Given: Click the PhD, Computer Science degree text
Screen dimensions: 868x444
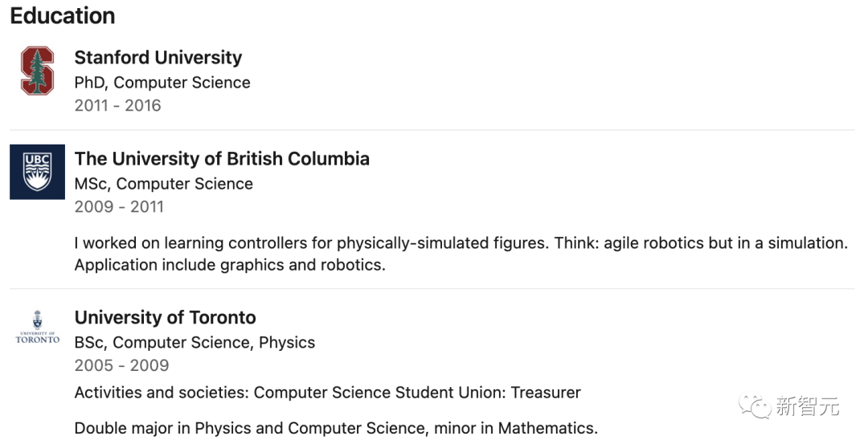Looking at the screenshot, I should pyautogui.click(x=162, y=83).
